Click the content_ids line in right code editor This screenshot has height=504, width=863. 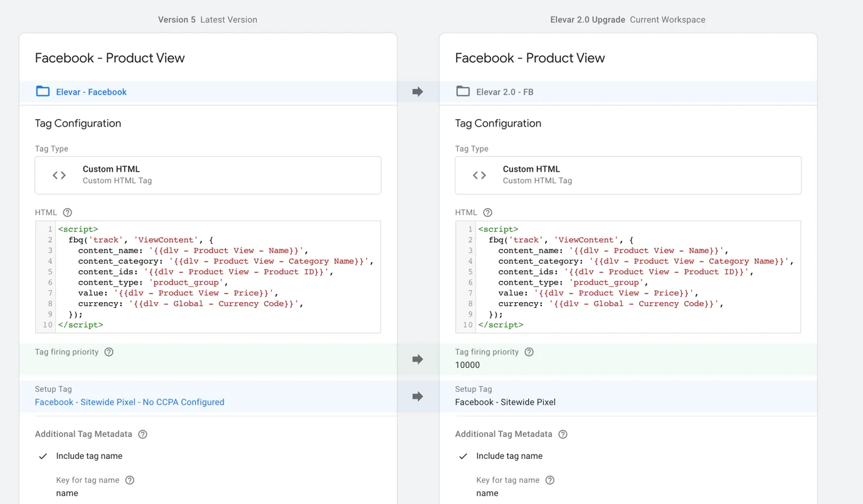[x=626, y=272]
